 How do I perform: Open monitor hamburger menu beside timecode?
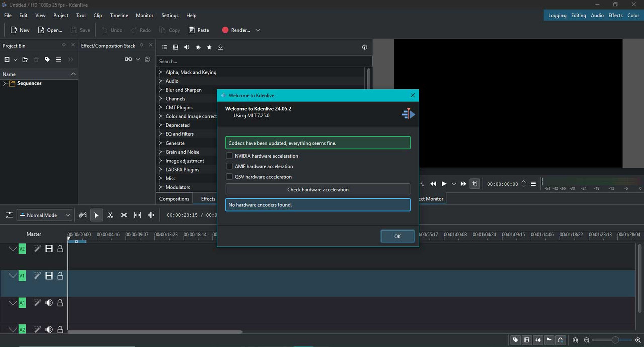[533, 184]
